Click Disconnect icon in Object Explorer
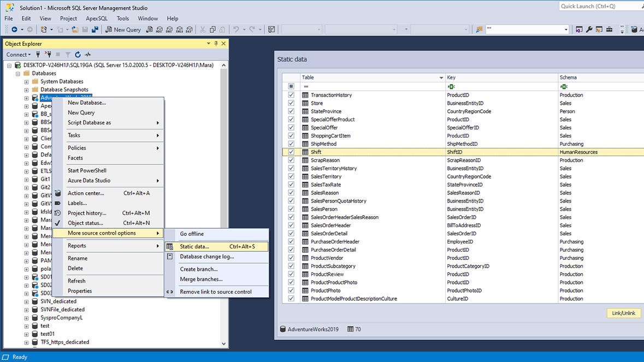Screen dimensions: 644x362 [x=48, y=54]
